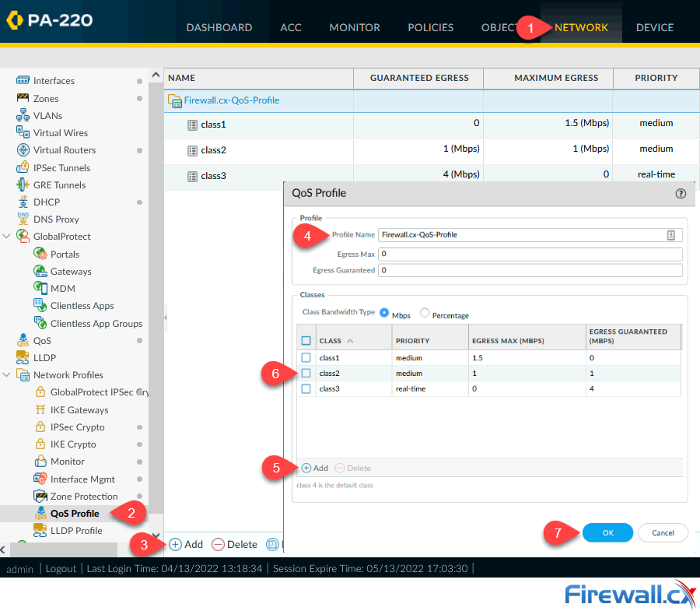Click the GRE Tunnels icon
The width and height of the screenshot is (700, 611).
click(x=23, y=184)
